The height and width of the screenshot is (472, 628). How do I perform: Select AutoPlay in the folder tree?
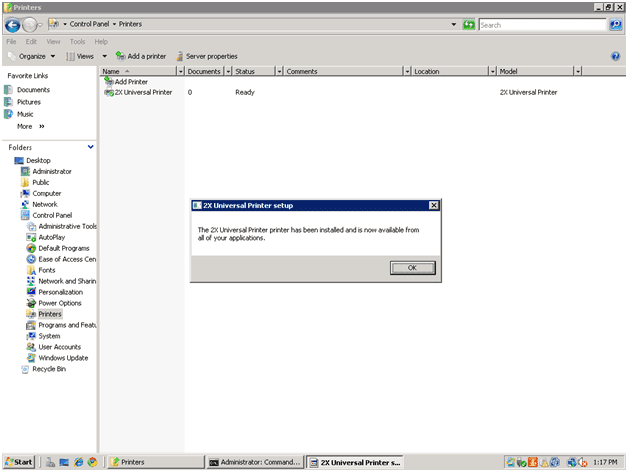[52, 237]
